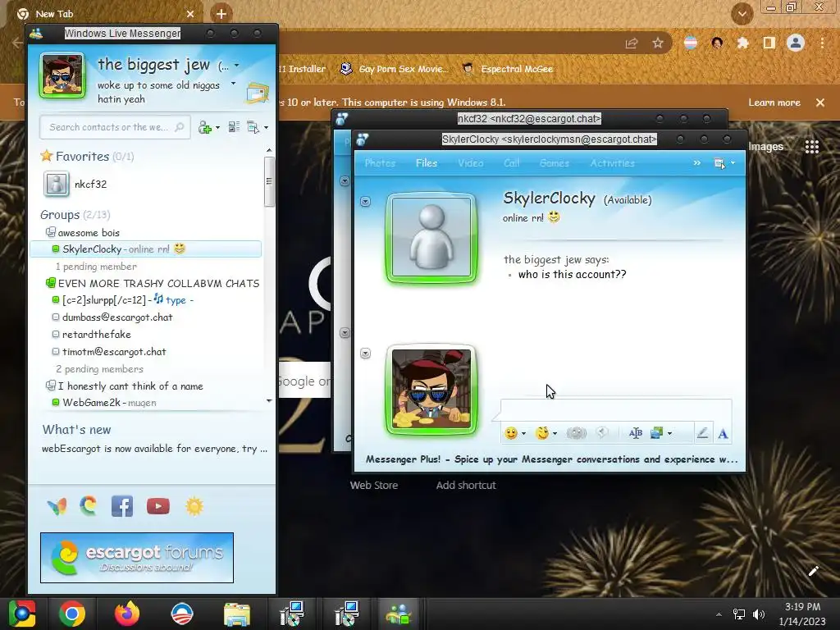The image size is (840, 630).
Task: Click the MSN butterfly icon at bottom
Action: click(x=57, y=506)
